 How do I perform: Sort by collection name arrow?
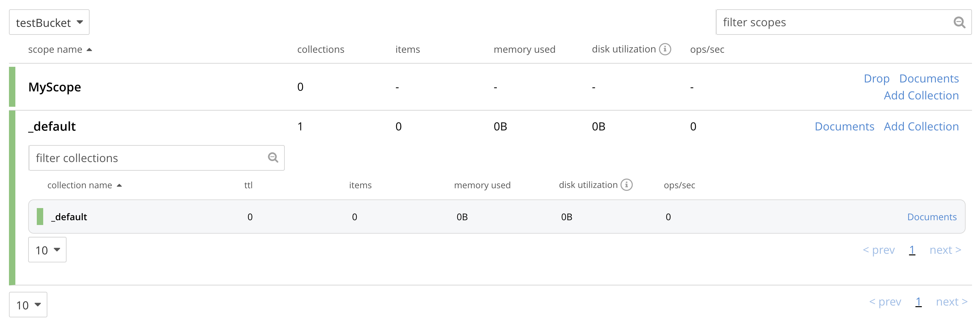click(119, 185)
